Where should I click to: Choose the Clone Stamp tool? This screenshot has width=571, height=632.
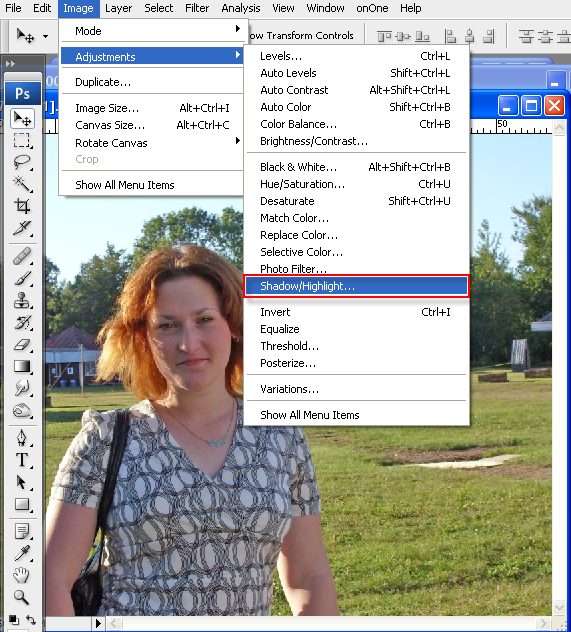[x=22, y=300]
